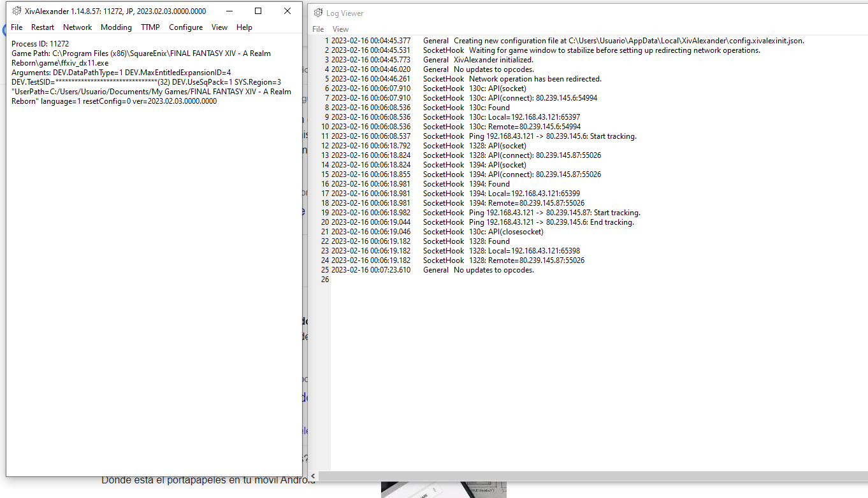Click the webpage image thumbnail at the bottom

click(x=443, y=490)
